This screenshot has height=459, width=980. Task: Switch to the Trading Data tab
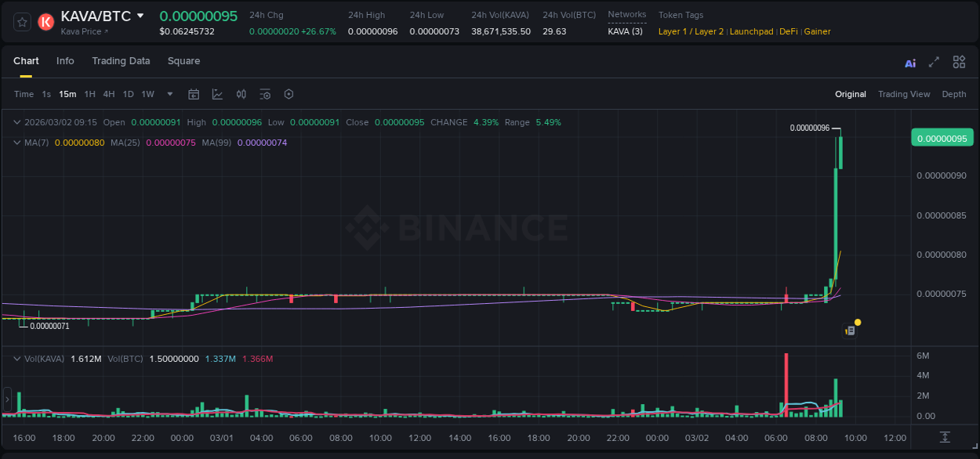121,61
